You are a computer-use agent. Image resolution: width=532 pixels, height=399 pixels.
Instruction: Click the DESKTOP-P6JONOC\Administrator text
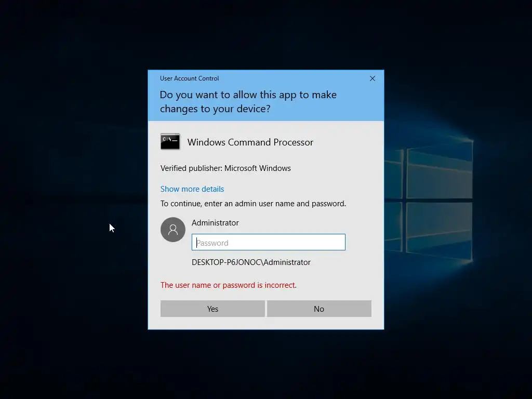(x=251, y=262)
